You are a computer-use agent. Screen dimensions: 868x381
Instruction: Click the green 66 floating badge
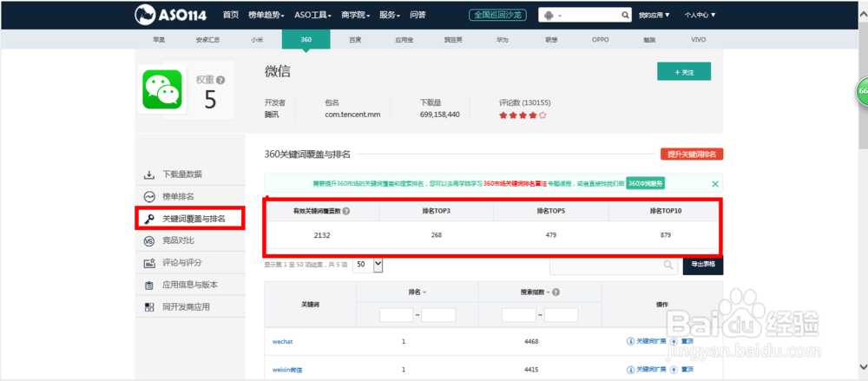click(863, 91)
